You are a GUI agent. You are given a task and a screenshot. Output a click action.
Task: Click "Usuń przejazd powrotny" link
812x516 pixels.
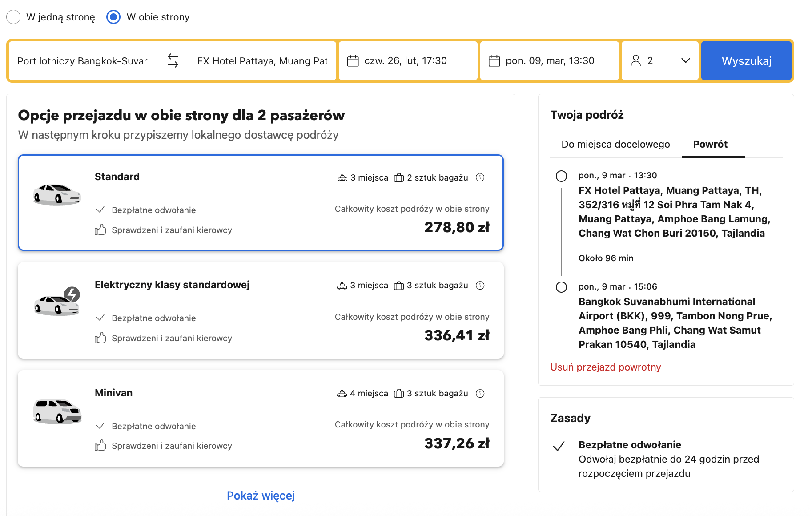point(605,367)
